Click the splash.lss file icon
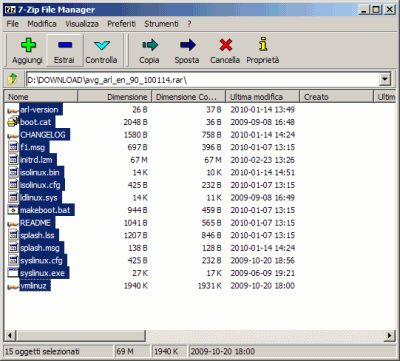 pos(13,235)
